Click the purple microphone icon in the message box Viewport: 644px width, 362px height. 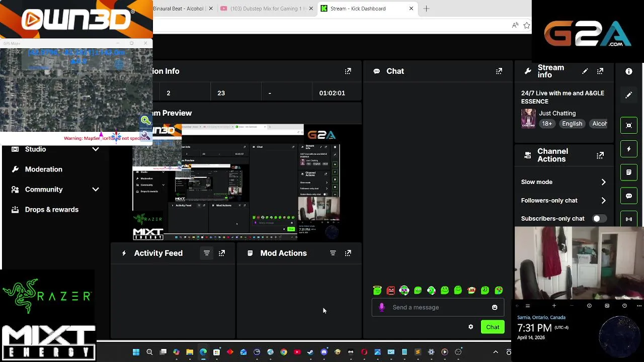click(x=382, y=307)
